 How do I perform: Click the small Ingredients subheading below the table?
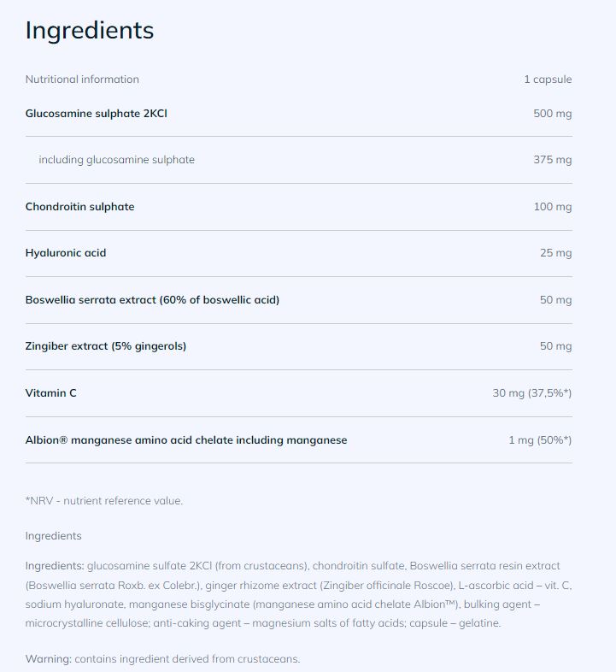pyautogui.click(x=54, y=536)
